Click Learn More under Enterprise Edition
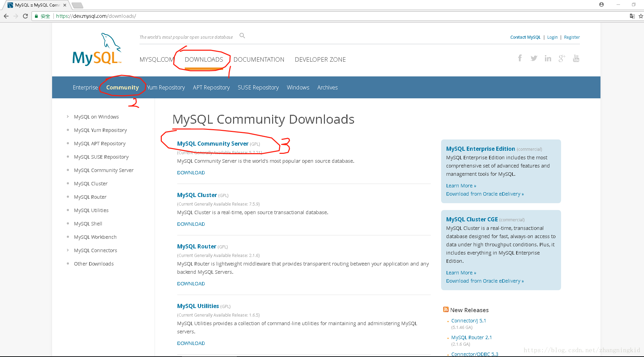644x357 pixels. pyautogui.click(x=461, y=186)
